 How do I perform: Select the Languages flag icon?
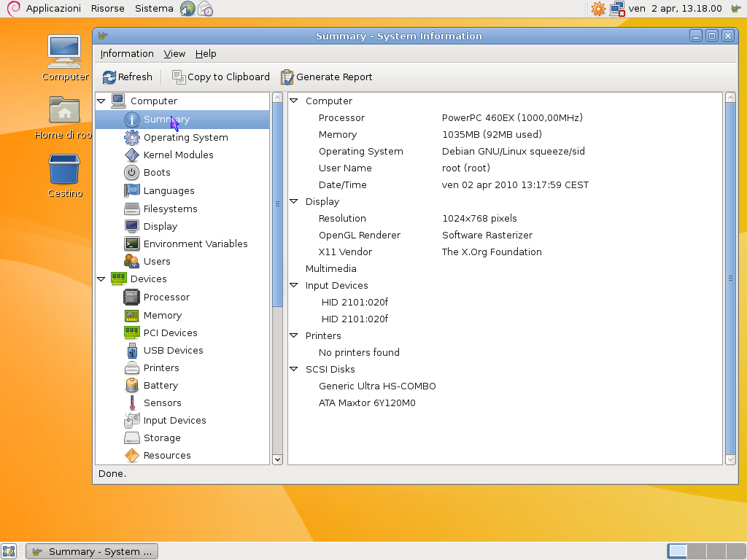(132, 191)
